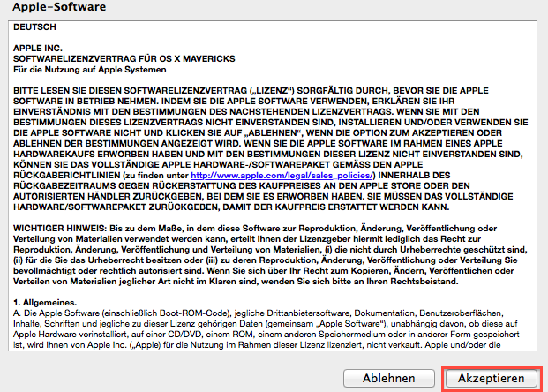Viewport: 548px width, 392px height.
Task: Click line starting 'AUTORISIERTEN HÄNDLER ZURÜCKGEBEN'
Action: [263, 197]
